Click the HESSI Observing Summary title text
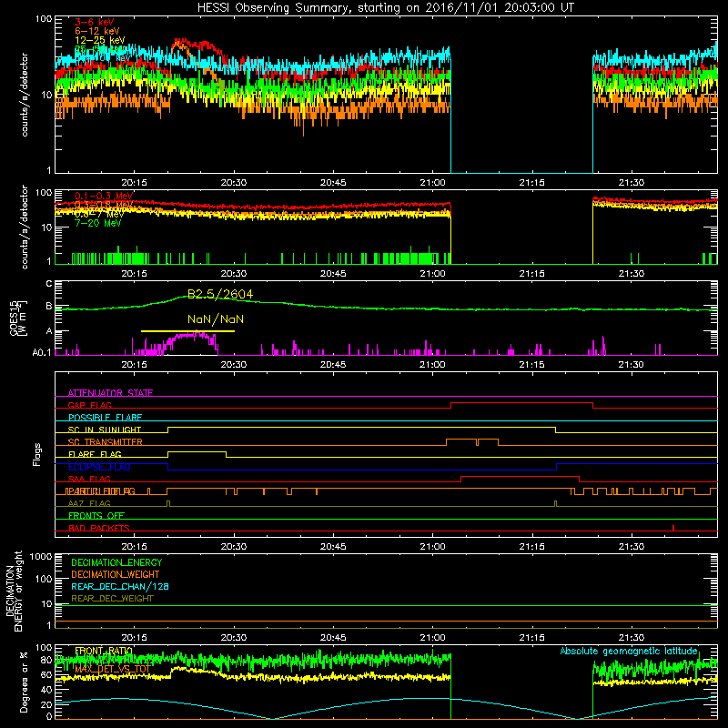The width and height of the screenshot is (728, 728). 386,8
